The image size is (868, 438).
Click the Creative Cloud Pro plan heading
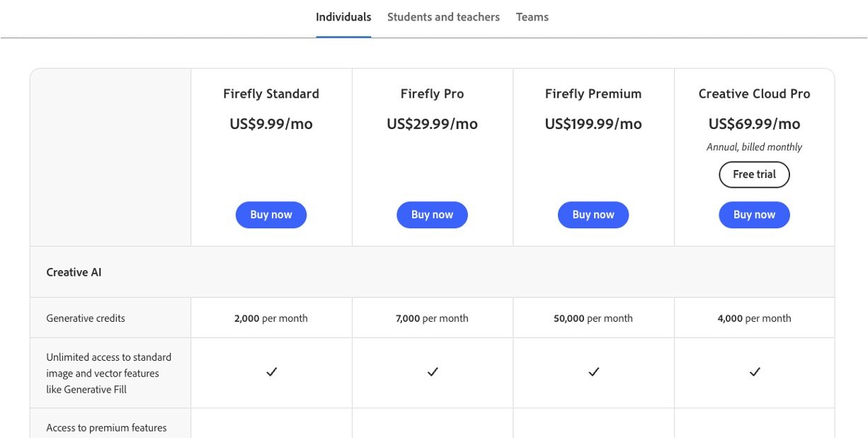click(x=754, y=94)
